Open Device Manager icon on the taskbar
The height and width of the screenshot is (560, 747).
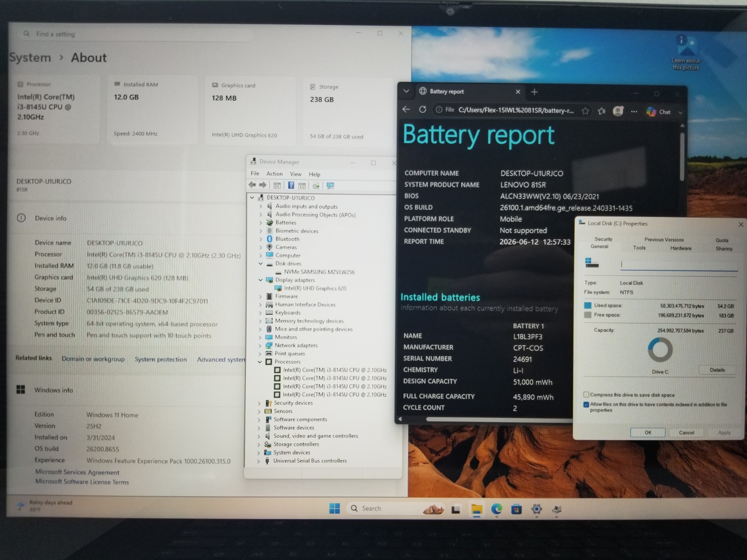pyautogui.click(x=557, y=510)
